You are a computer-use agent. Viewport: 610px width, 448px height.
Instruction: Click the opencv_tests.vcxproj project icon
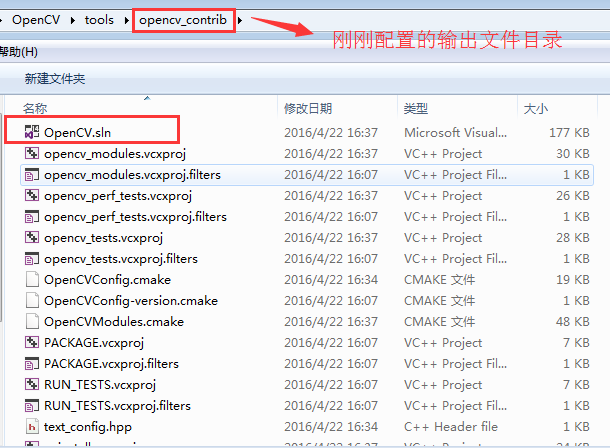(x=32, y=237)
